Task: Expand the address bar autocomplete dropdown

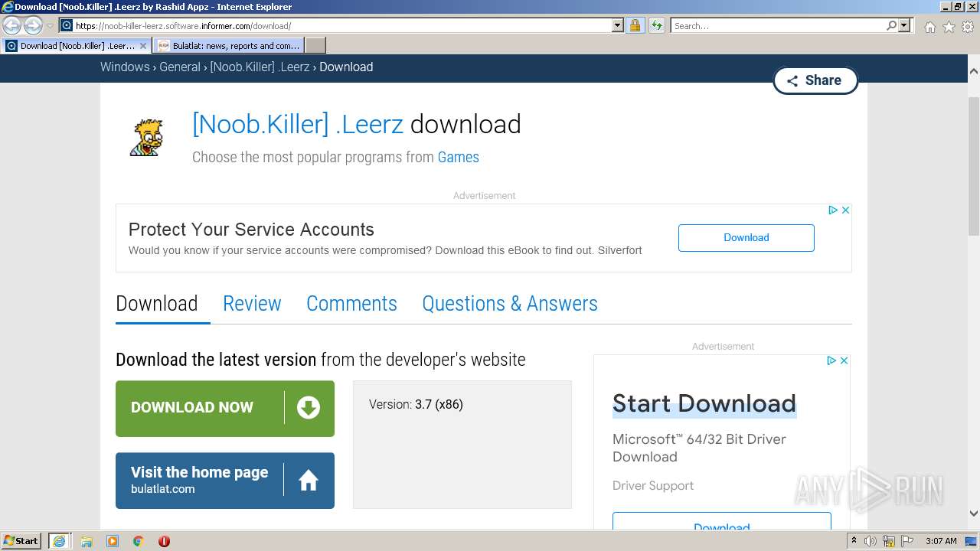Action: pos(618,25)
